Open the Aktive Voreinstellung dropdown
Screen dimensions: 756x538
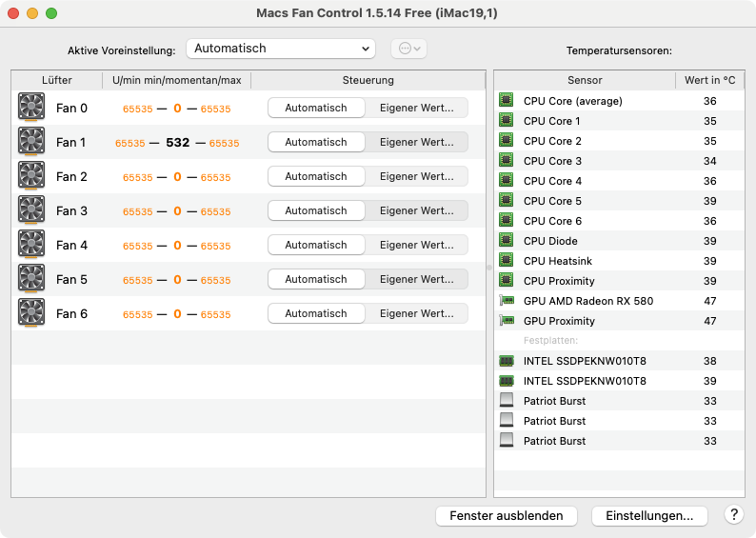point(281,49)
